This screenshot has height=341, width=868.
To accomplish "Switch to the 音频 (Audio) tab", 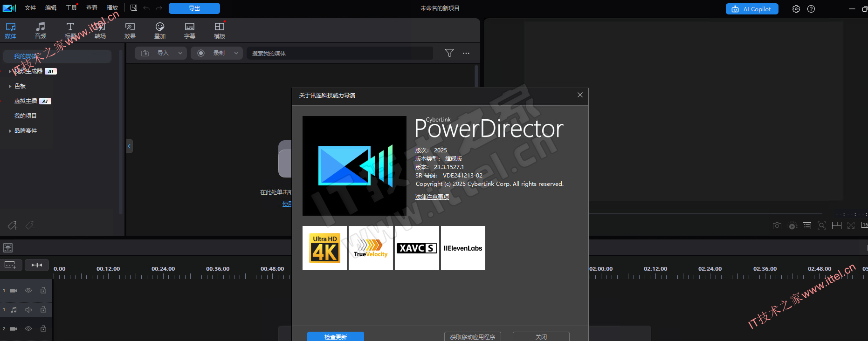I will [41, 31].
